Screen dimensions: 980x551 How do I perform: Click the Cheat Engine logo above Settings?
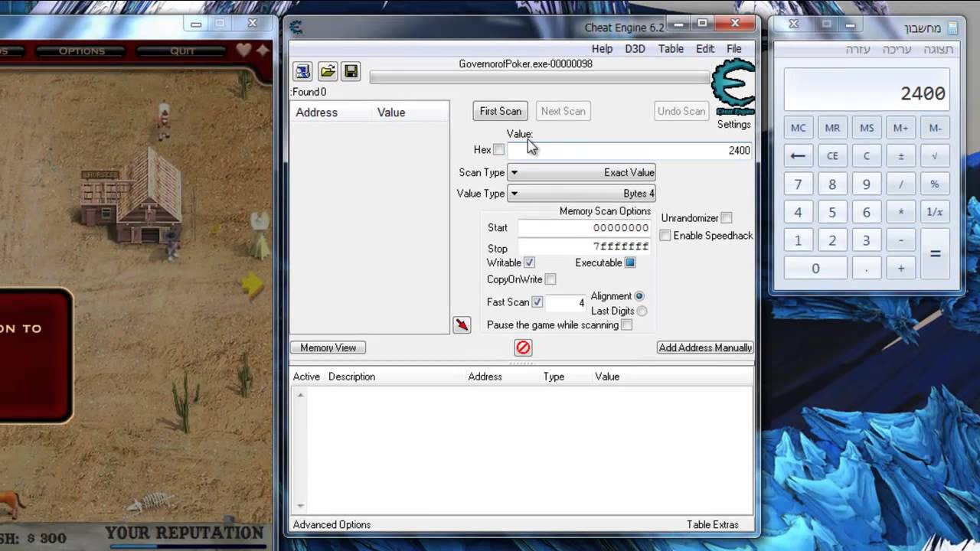[x=733, y=88]
